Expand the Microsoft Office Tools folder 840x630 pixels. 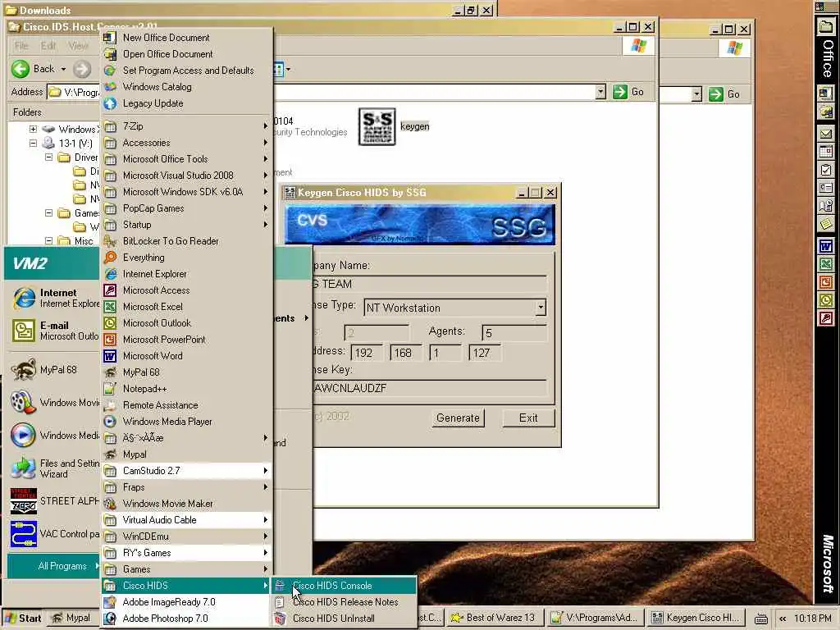point(186,159)
